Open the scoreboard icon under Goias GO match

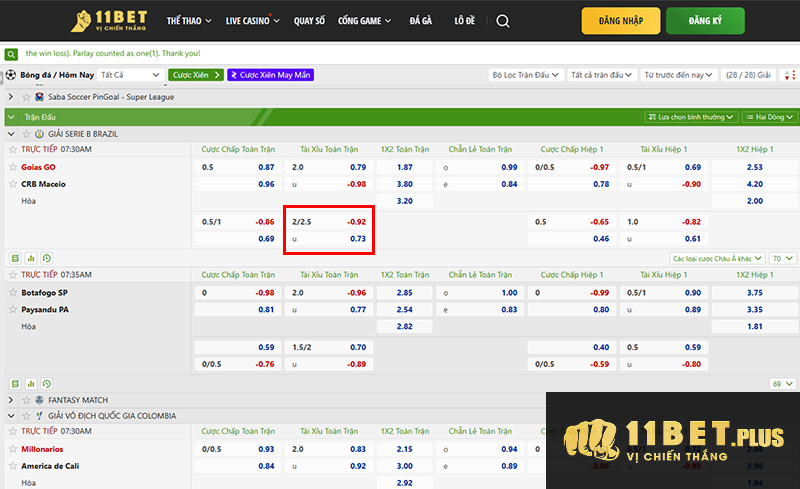click(15, 258)
